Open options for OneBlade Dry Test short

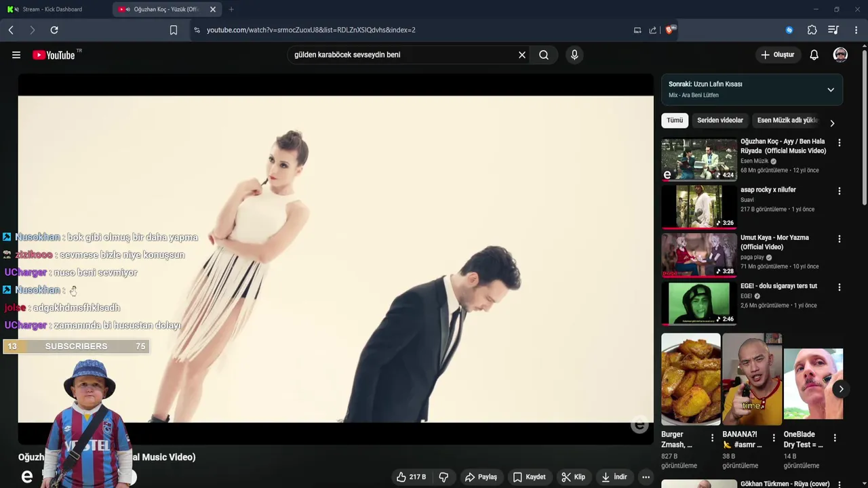pyautogui.click(x=835, y=438)
